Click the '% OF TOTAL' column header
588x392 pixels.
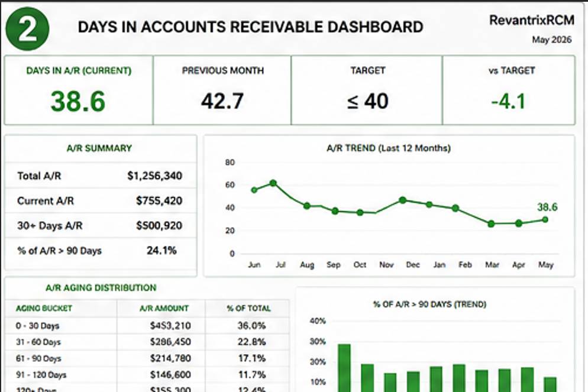click(248, 309)
